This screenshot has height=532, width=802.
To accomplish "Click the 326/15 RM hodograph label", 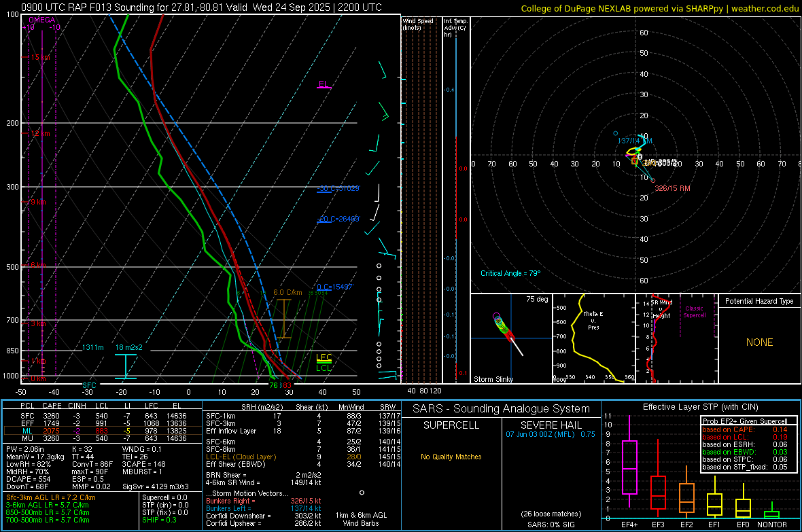I will (673, 188).
